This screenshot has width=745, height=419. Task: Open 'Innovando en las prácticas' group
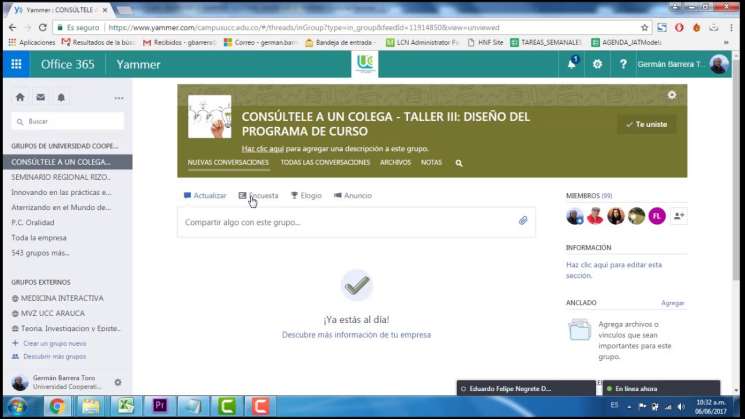pyautogui.click(x=61, y=192)
